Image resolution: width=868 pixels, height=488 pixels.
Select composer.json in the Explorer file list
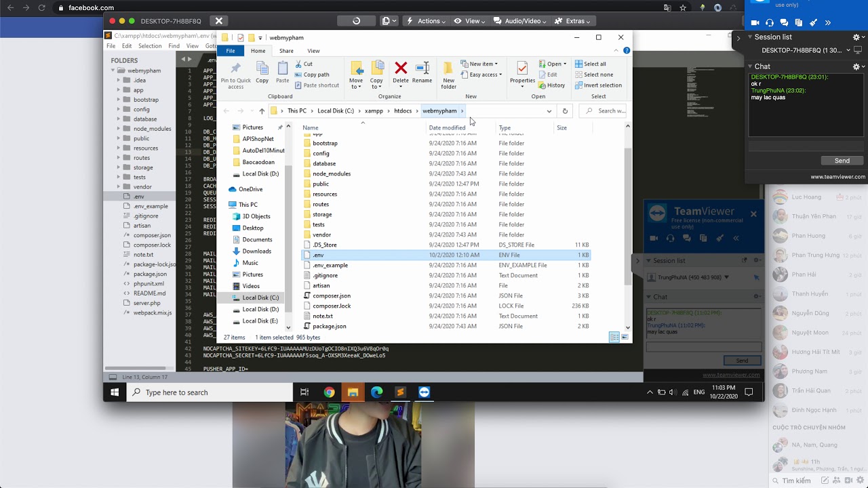tap(332, 296)
